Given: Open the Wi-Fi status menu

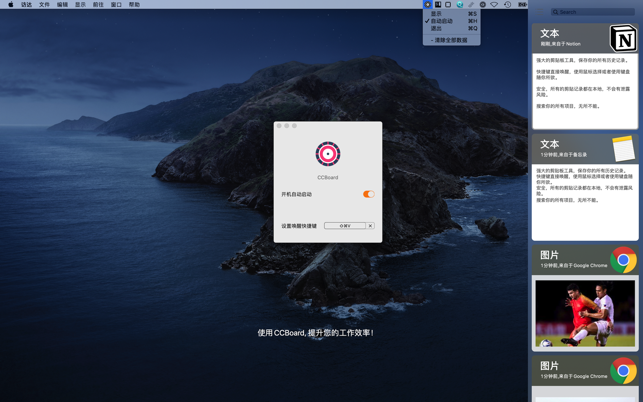Looking at the screenshot, I should [x=494, y=5].
